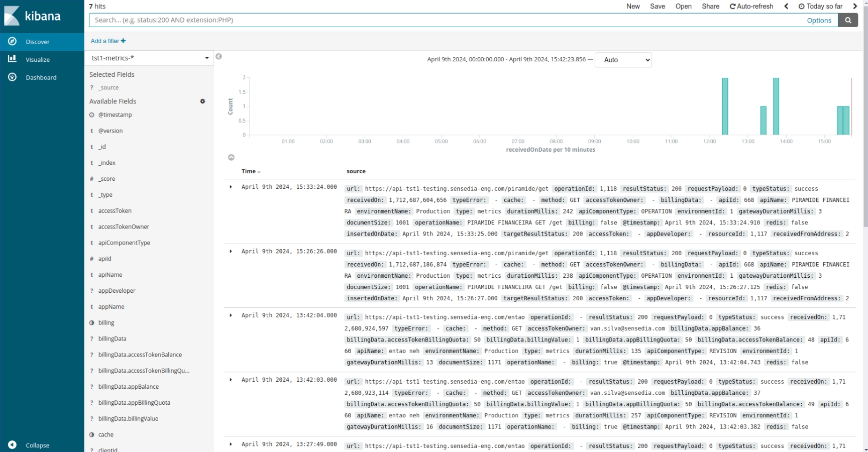Click Save in the top menu
This screenshot has height=452, width=868.
(657, 6)
